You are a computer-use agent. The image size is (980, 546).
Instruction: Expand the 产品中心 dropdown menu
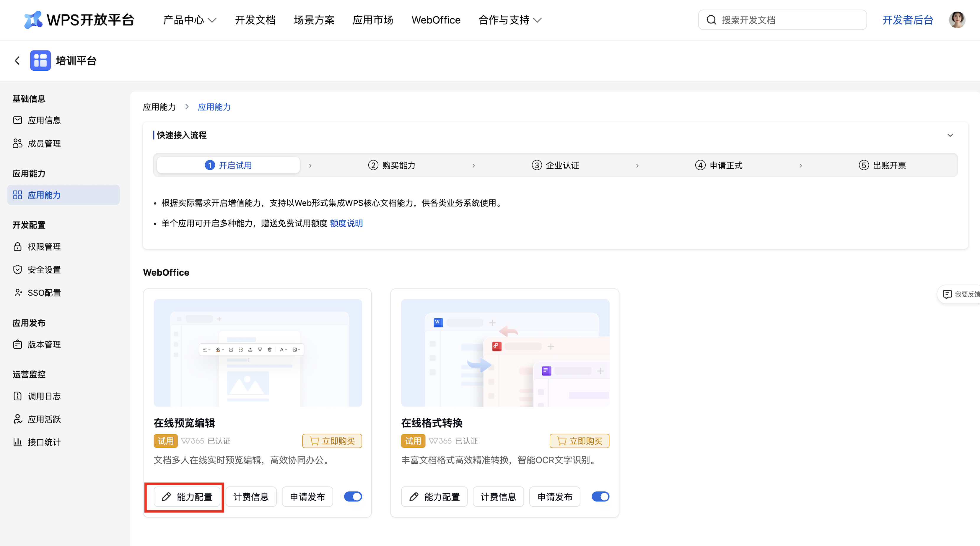click(189, 20)
